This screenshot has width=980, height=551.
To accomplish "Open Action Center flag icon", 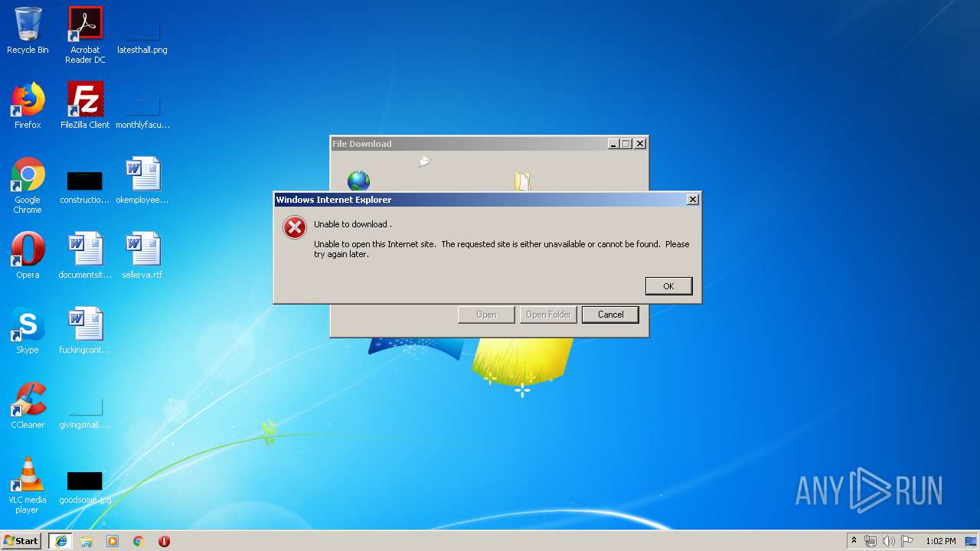I will coord(907,541).
